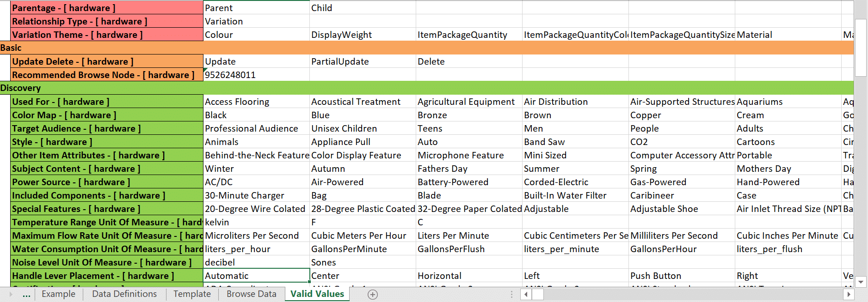Go to the Template sheet tab
The width and height of the screenshot is (868, 302).
(192, 294)
